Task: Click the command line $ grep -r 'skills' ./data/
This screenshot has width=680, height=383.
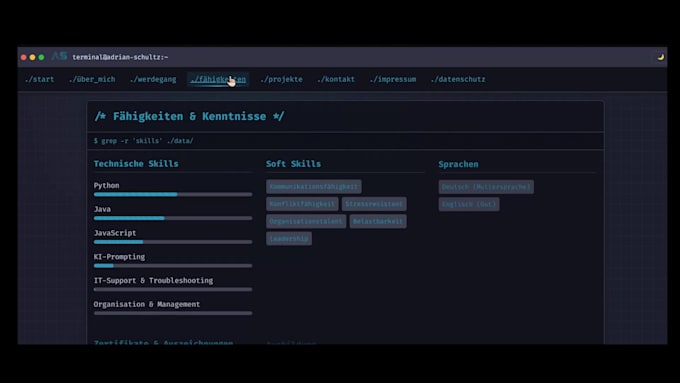Action: pos(144,141)
